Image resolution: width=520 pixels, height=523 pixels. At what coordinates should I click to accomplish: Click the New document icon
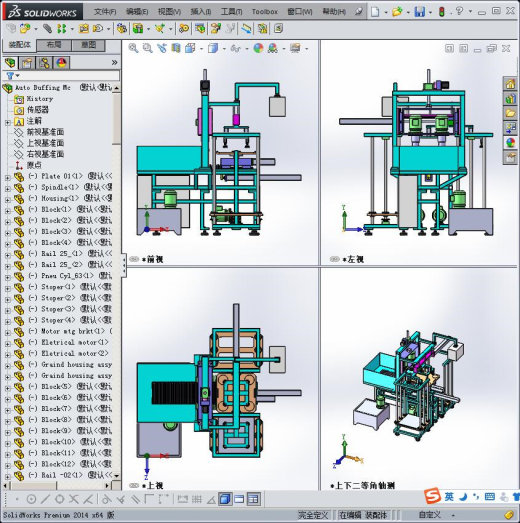coord(375,12)
